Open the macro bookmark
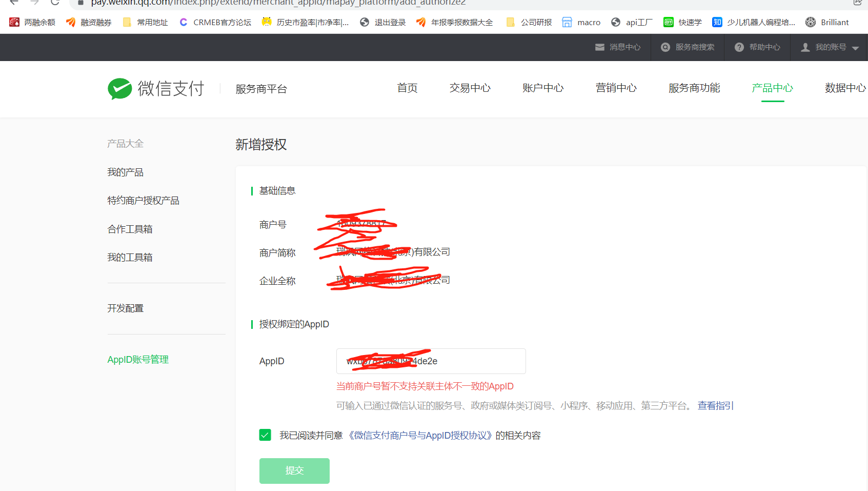This screenshot has height=491, width=868. tap(581, 22)
